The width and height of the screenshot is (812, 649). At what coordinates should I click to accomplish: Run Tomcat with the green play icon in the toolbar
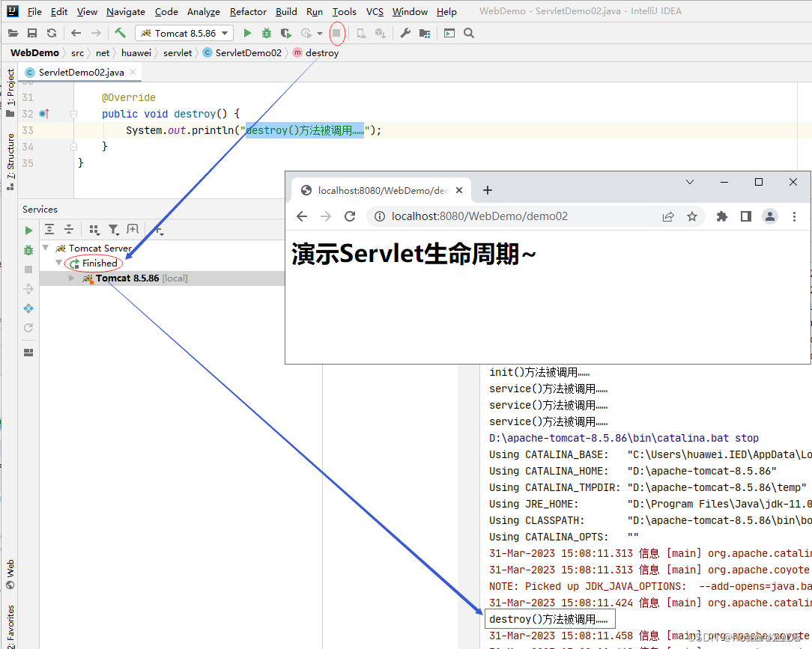click(x=247, y=33)
